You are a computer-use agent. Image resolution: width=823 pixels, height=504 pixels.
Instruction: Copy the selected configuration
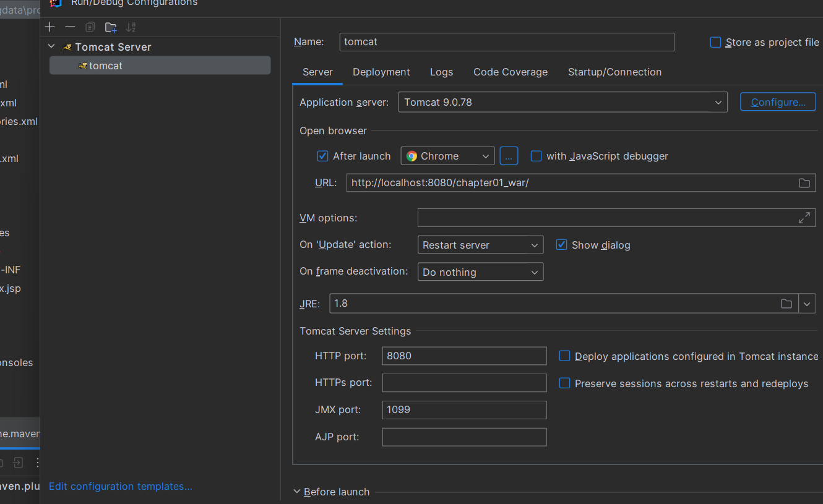tap(90, 27)
